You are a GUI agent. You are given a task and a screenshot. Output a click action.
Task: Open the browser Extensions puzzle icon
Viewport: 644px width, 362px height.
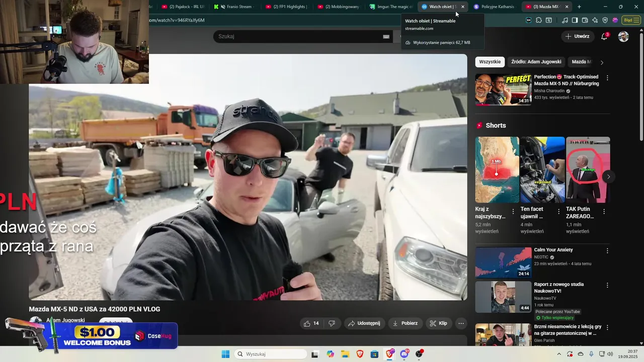[x=538, y=20]
